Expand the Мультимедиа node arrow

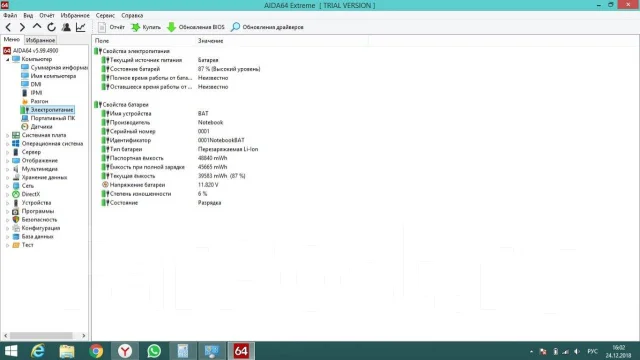(x=7, y=169)
